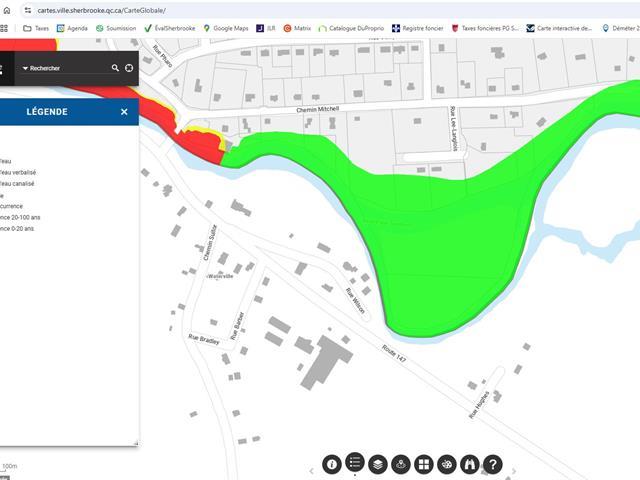Open the map layers icon
The image size is (640, 480).
coord(378,465)
